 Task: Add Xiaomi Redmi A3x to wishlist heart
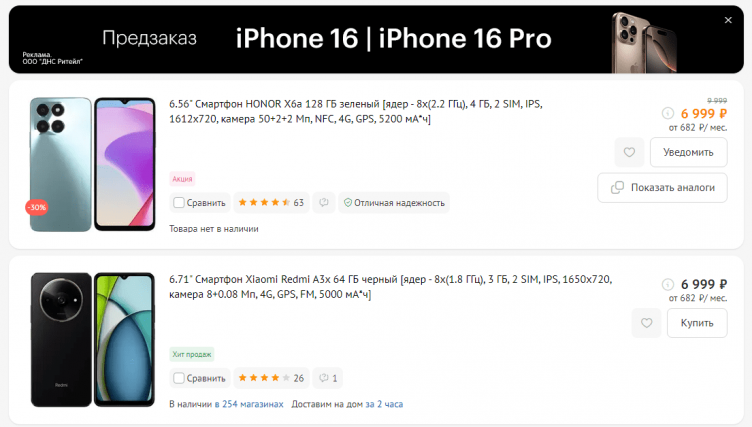click(x=646, y=323)
